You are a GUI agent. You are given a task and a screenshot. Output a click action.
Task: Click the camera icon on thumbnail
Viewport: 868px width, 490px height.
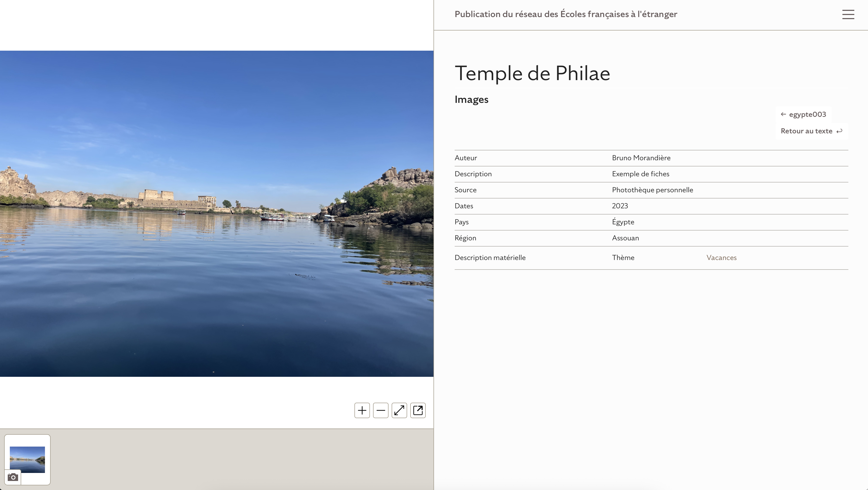(x=13, y=477)
